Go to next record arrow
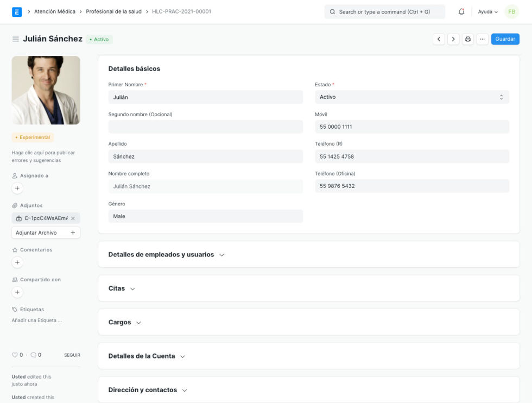The width and height of the screenshot is (532, 403). click(x=453, y=39)
